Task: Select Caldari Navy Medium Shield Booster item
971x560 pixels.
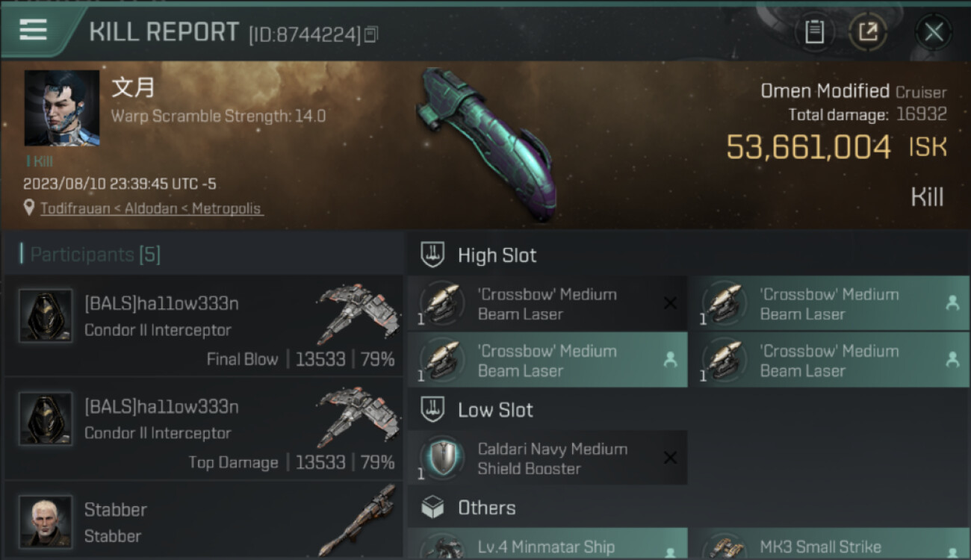Action: [547, 458]
